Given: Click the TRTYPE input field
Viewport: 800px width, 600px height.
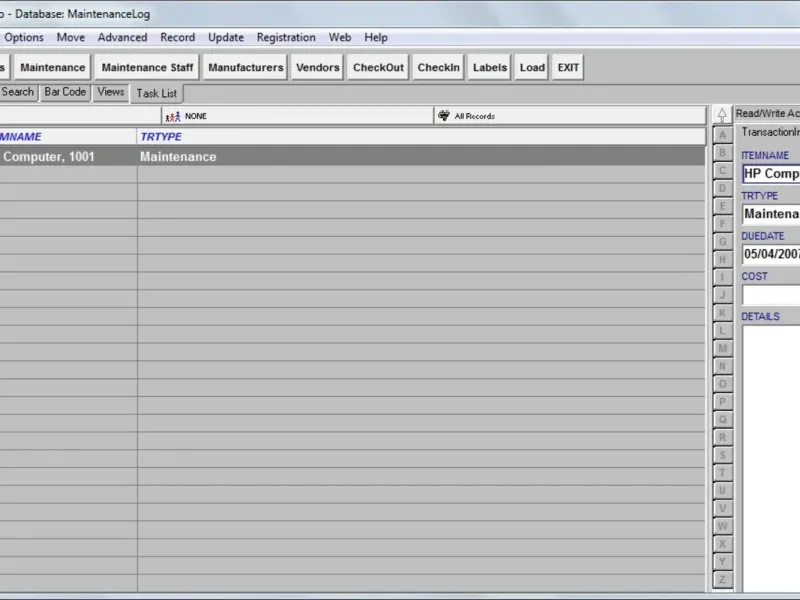Looking at the screenshot, I should (x=771, y=214).
